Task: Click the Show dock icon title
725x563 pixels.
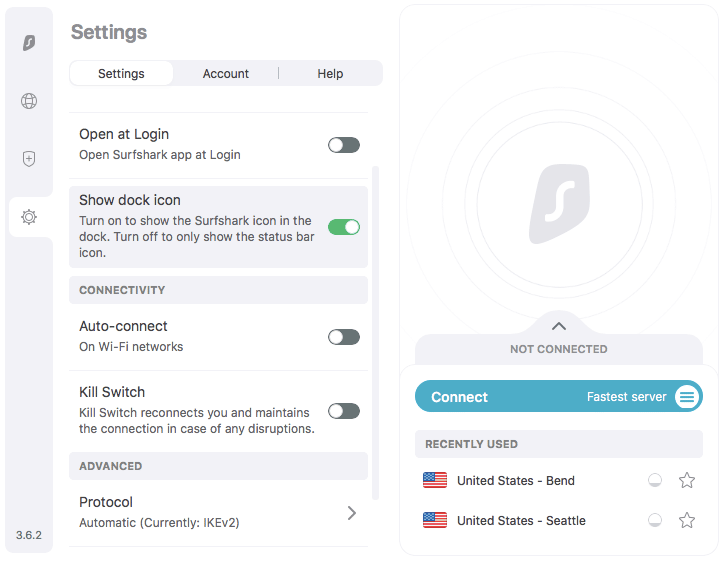Action: (129, 200)
